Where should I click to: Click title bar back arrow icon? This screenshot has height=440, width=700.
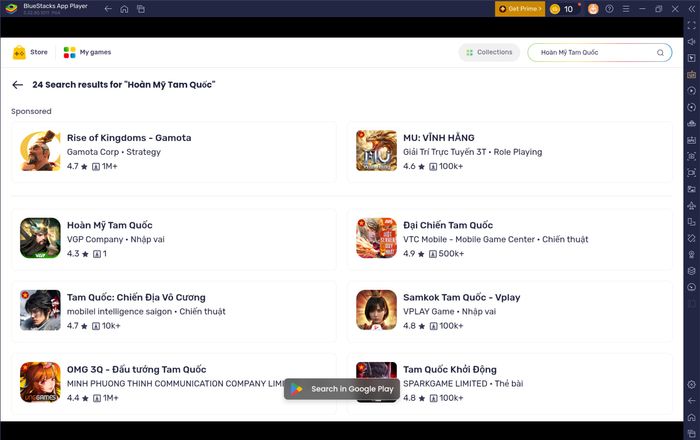coord(108,9)
